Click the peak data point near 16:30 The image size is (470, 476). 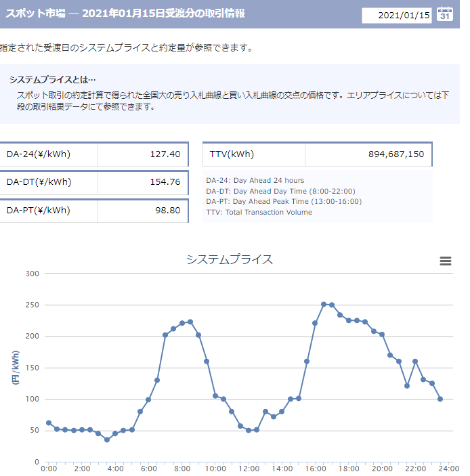pyautogui.click(x=324, y=304)
